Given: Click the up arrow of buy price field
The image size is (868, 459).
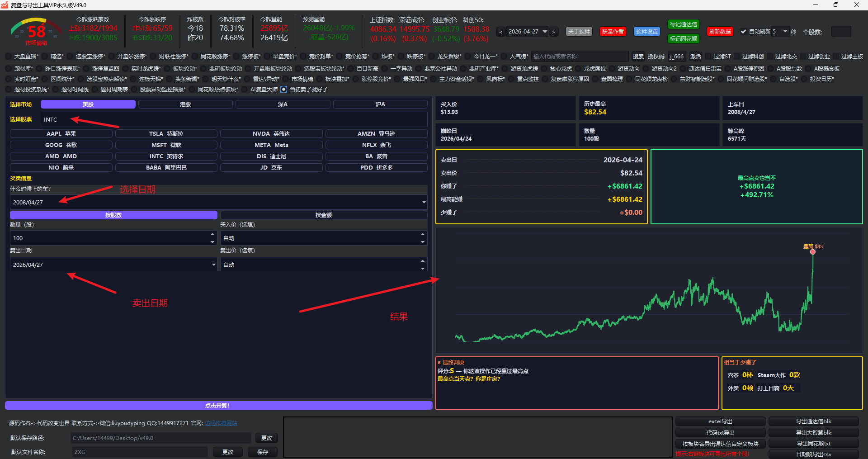Looking at the screenshot, I should (423, 234).
